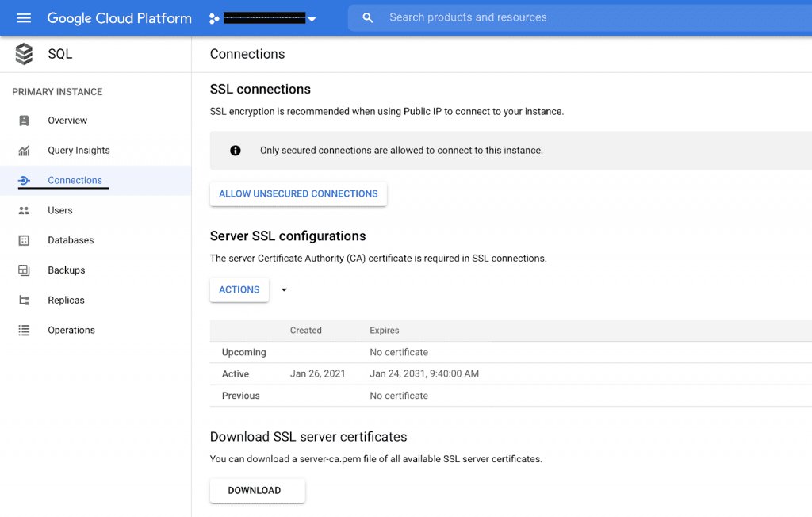Click the Operations list icon
This screenshot has width=812, height=517.
point(24,331)
